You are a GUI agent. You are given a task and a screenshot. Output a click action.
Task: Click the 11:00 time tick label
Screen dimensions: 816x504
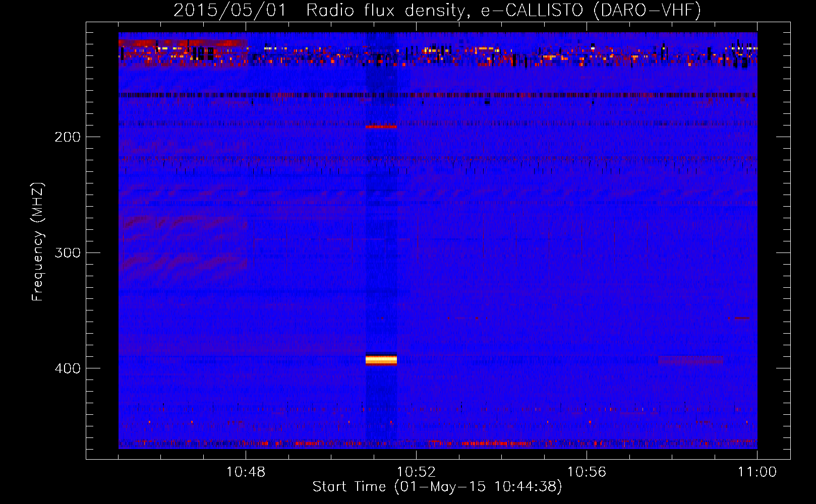tap(757, 472)
